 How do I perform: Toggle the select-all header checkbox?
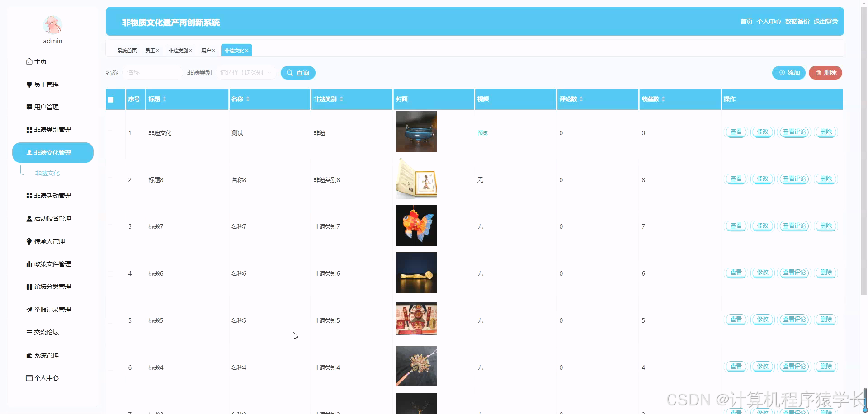pyautogui.click(x=111, y=99)
